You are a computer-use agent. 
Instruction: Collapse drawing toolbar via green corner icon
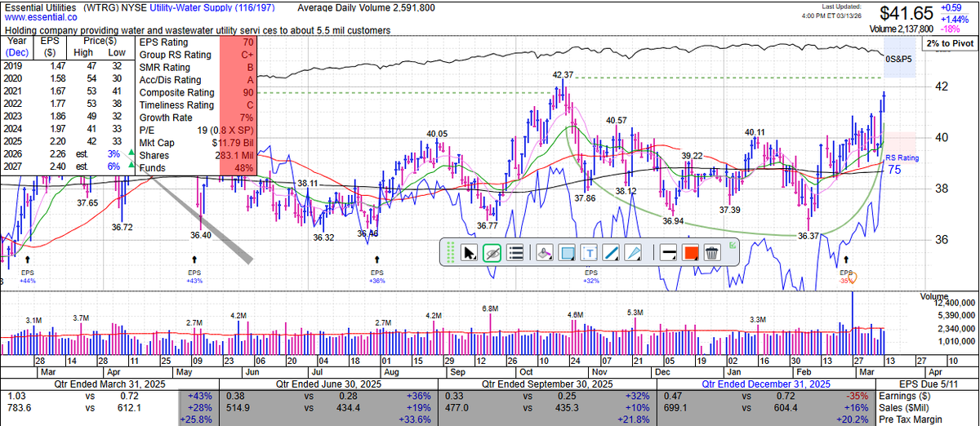[731, 246]
